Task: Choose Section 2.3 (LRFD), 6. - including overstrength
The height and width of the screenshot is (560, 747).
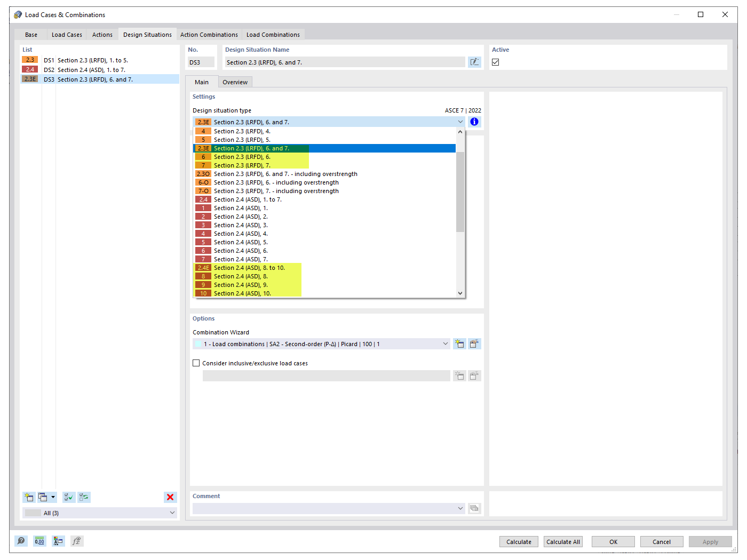Action: point(324,182)
